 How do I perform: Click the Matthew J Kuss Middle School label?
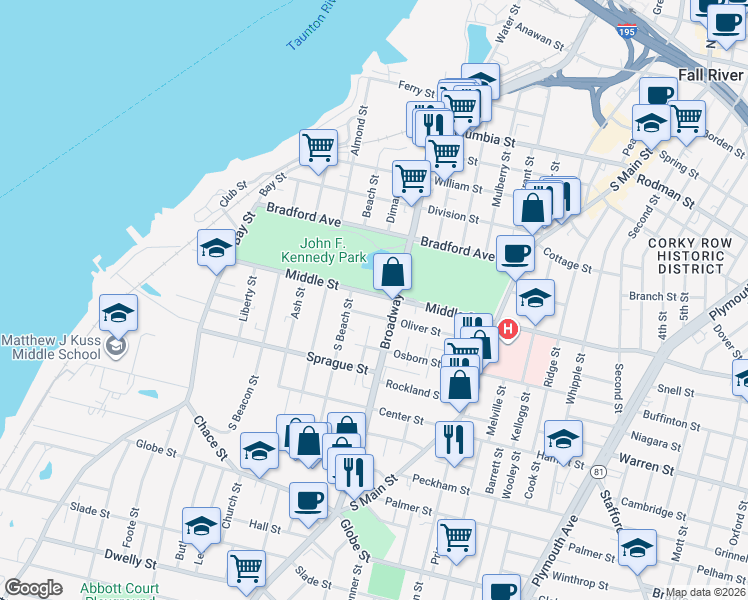[x=51, y=347]
